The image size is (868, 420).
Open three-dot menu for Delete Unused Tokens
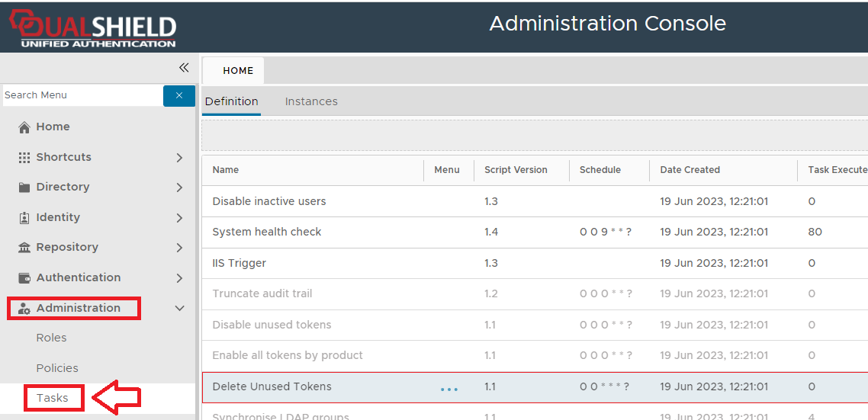(449, 389)
